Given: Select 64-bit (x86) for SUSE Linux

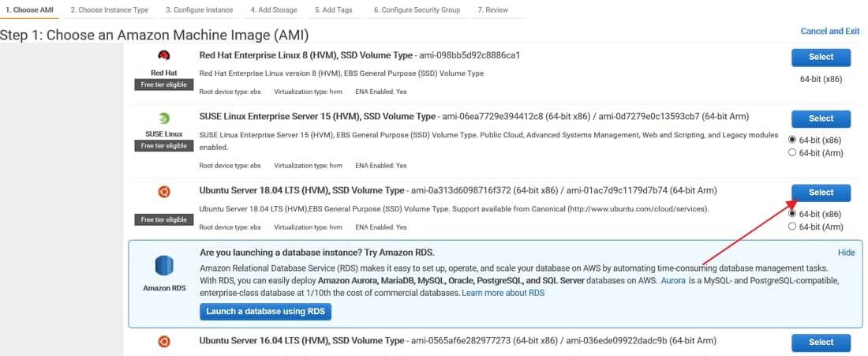Looking at the screenshot, I should click(792, 140).
